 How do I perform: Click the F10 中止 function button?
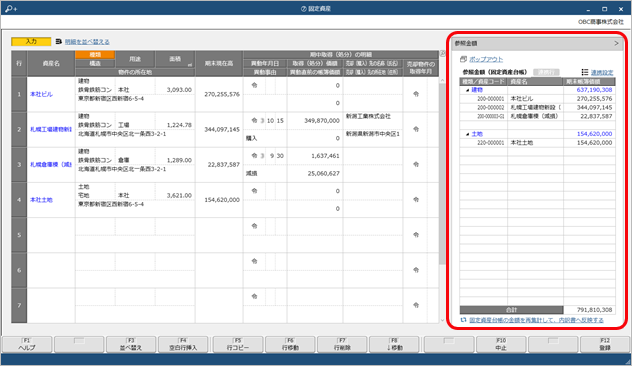(501, 344)
